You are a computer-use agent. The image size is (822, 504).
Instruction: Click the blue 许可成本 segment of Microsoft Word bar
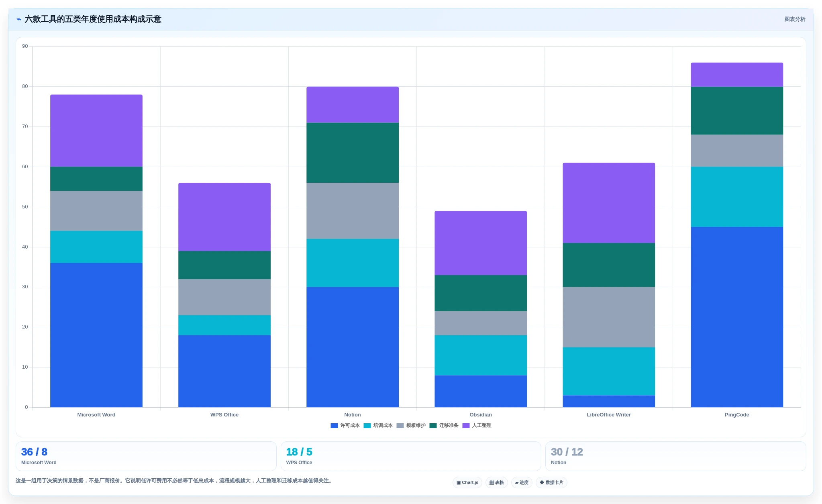pyautogui.click(x=96, y=335)
